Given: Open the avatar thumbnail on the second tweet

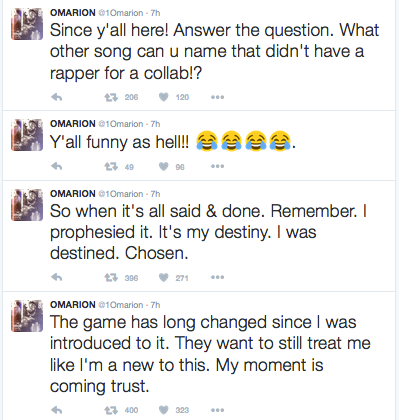Looking at the screenshot, I should pos(27,135).
